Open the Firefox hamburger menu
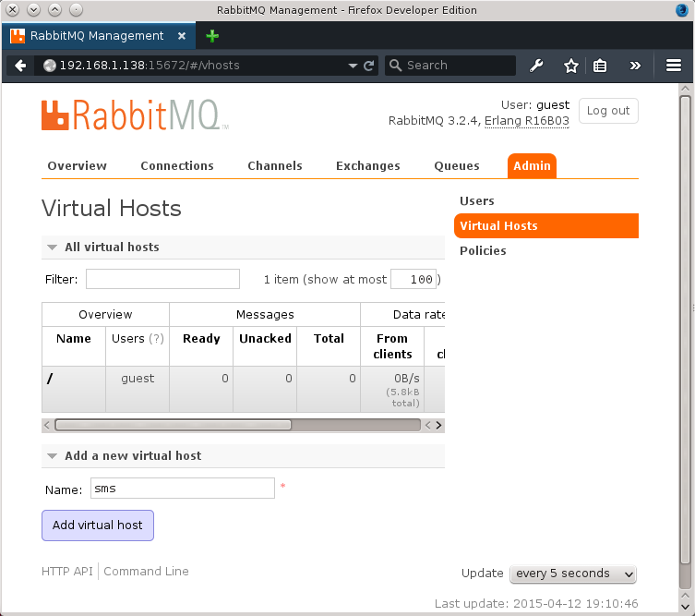The width and height of the screenshot is (695, 616). (x=673, y=66)
